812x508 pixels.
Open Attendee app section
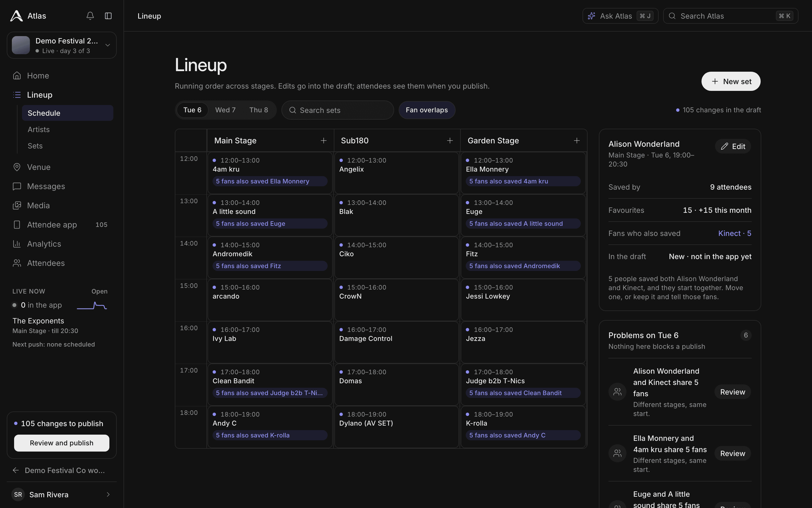click(62, 224)
